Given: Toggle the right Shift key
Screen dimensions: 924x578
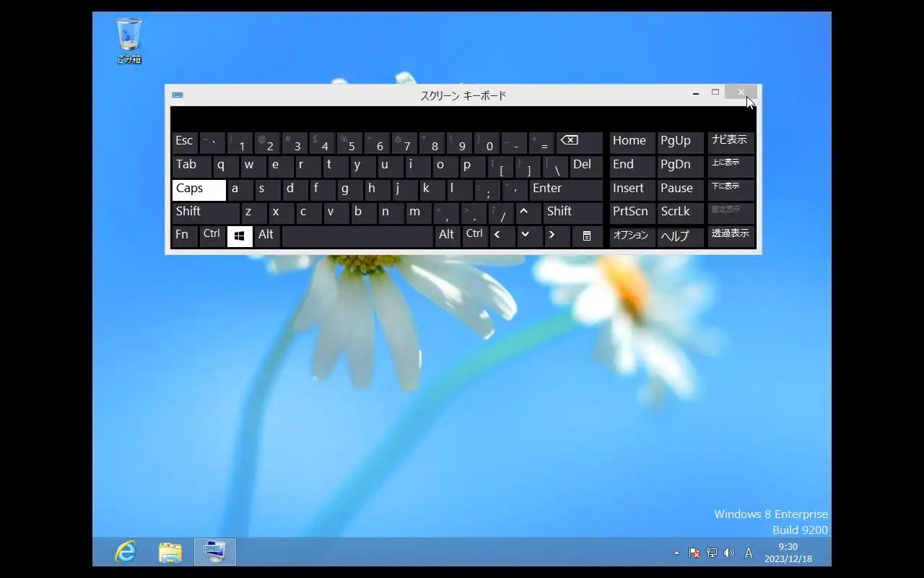Looking at the screenshot, I should [573, 212].
